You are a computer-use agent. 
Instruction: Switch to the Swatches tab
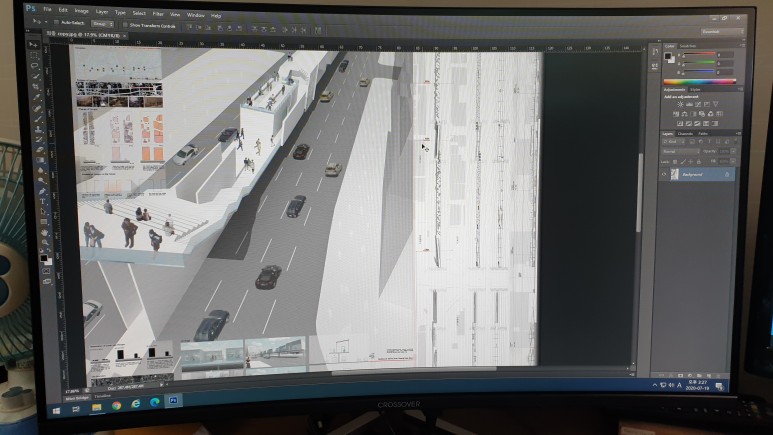pyautogui.click(x=688, y=45)
